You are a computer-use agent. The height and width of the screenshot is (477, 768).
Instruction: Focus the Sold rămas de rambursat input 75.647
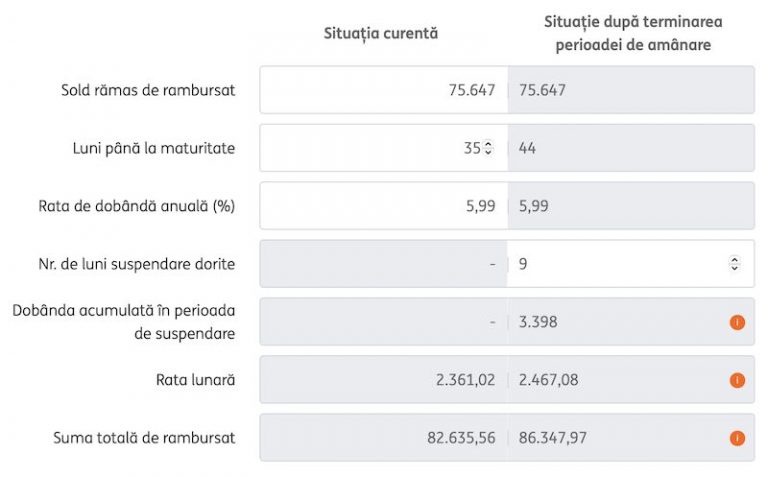(x=384, y=90)
